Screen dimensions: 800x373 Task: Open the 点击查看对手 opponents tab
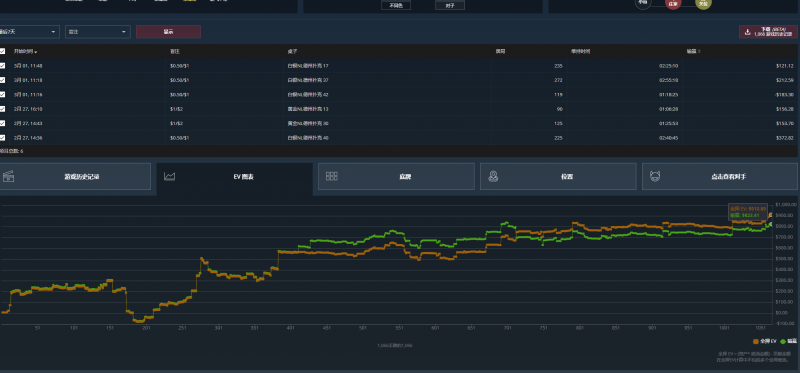pyautogui.click(x=720, y=177)
